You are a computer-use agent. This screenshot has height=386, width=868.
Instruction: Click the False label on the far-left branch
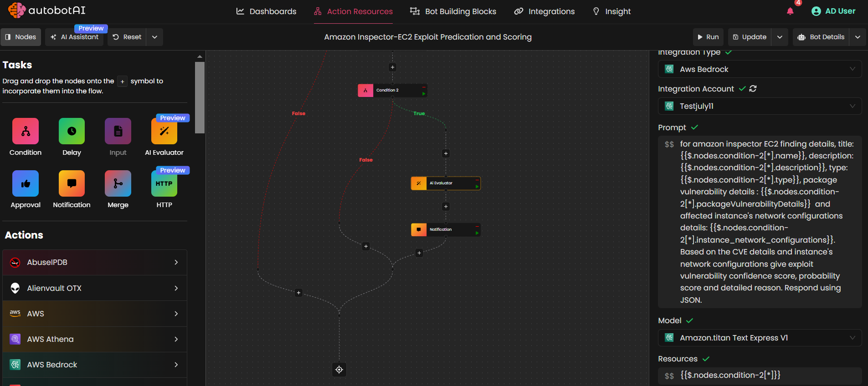click(298, 113)
